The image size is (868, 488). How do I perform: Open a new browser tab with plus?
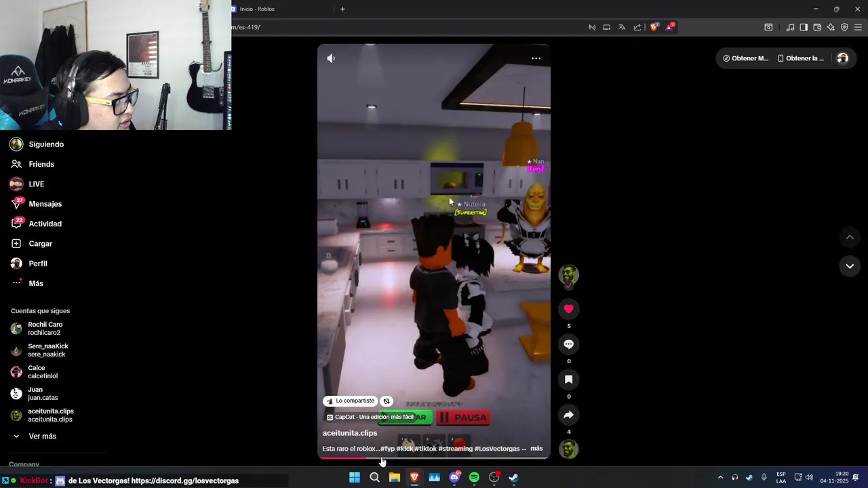pyautogui.click(x=342, y=9)
